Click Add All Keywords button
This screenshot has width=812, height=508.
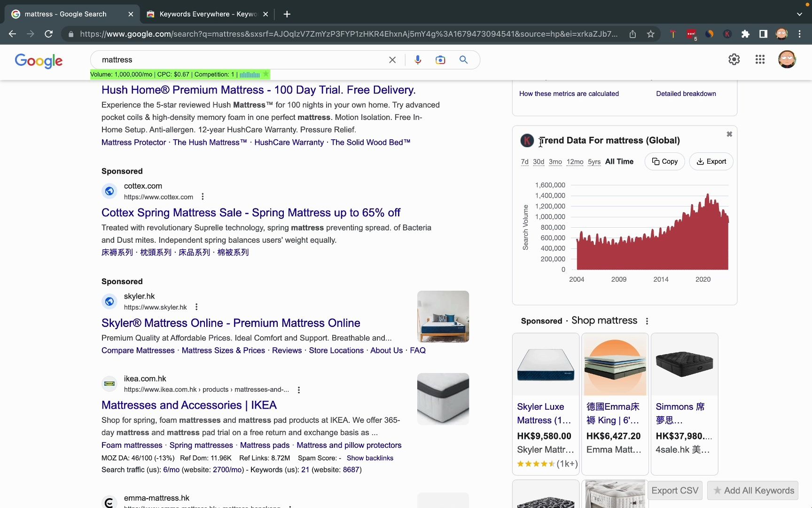tap(754, 491)
